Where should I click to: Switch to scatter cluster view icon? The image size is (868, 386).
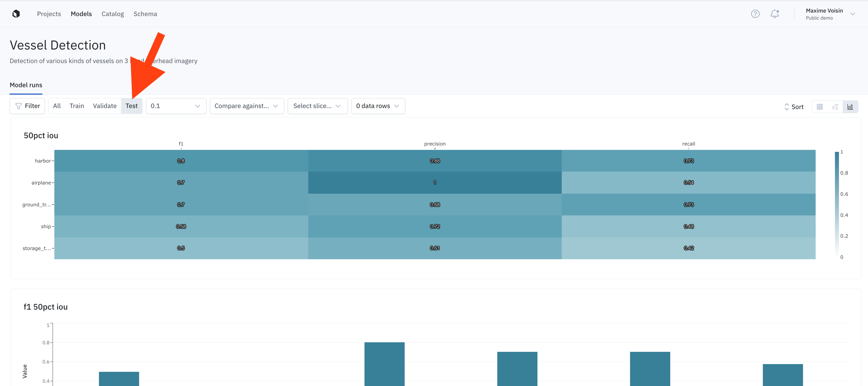click(835, 107)
